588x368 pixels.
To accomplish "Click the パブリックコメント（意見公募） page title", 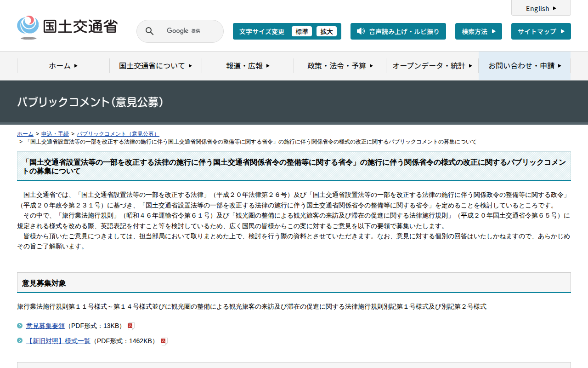I will tap(90, 102).
